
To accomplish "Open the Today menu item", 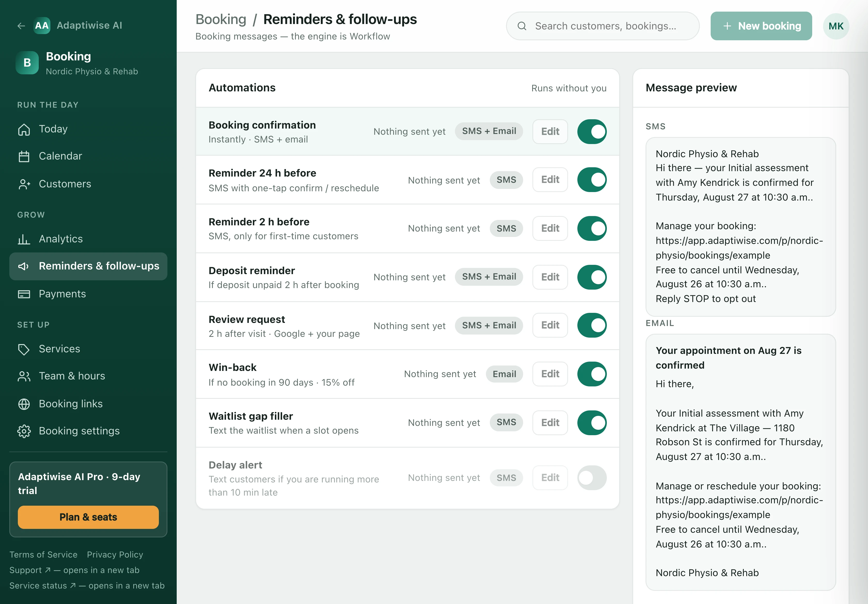I will 88,129.
